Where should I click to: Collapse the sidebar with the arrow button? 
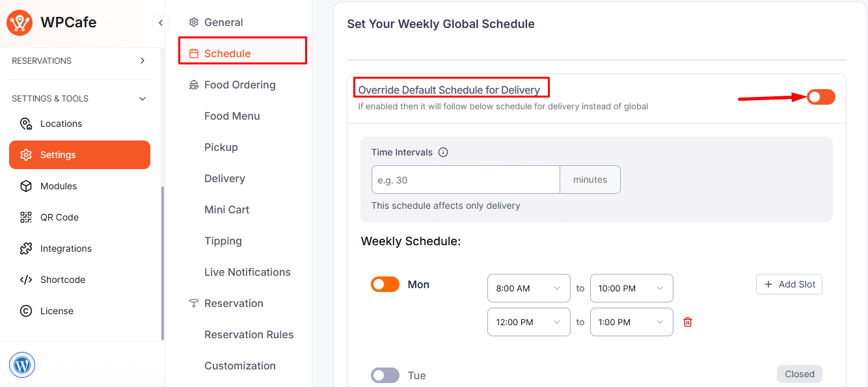[x=160, y=23]
